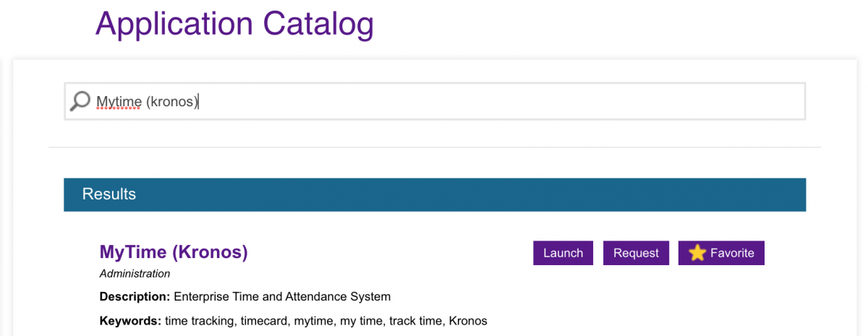The height and width of the screenshot is (336, 868).
Task: Launch the MyTime (Kronos) application
Action: (x=563, y=253)
